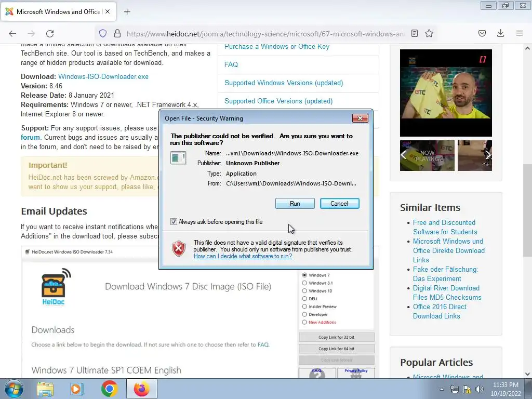Open the volume speaker tray icon
Image resolution: width=532 pixels, height=399 pixels.
(480, 389)
